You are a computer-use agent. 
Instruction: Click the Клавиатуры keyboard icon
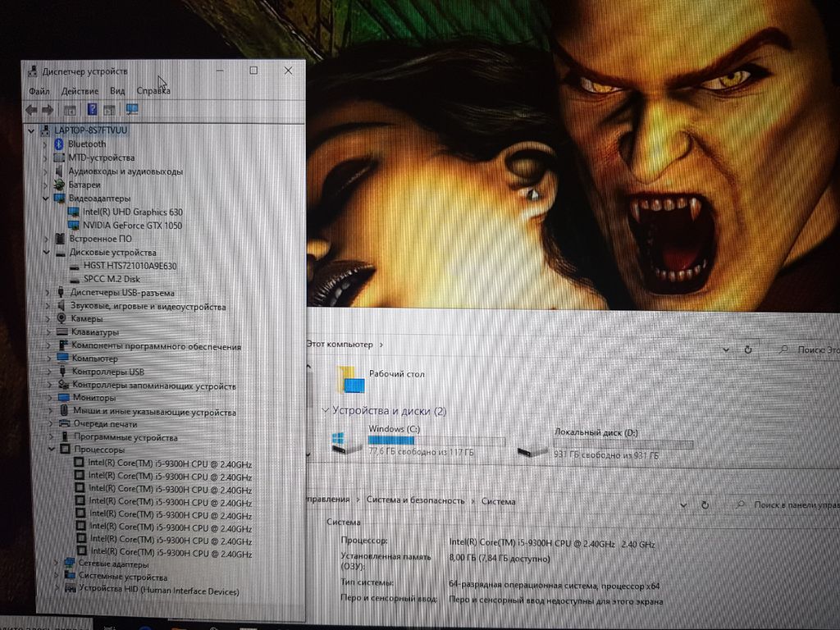tap(62, 332)
